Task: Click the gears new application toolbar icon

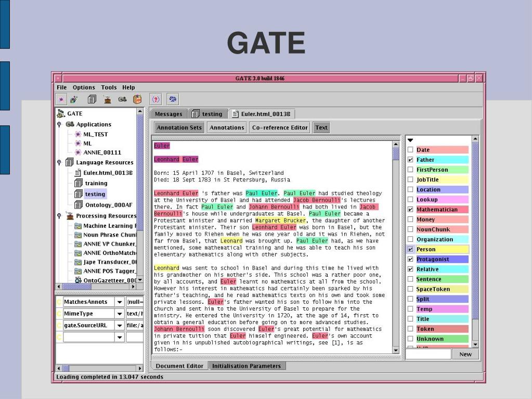Action: click(x=123, y=99)
